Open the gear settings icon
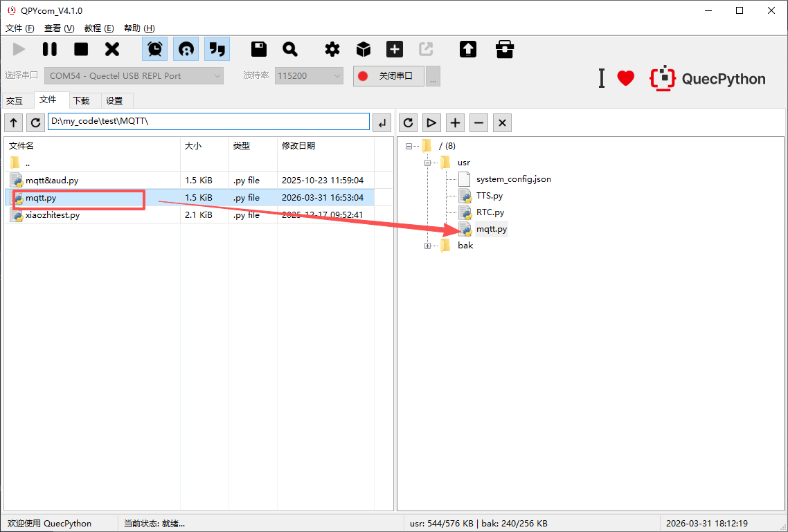 tap(332, 49)
